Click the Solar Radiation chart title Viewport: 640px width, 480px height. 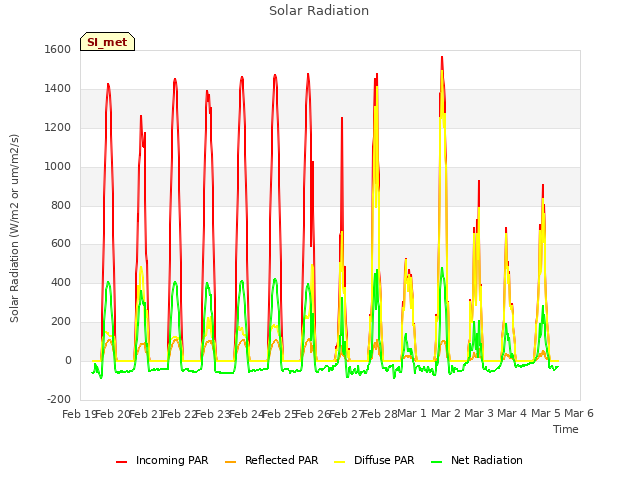pos(319,11)
